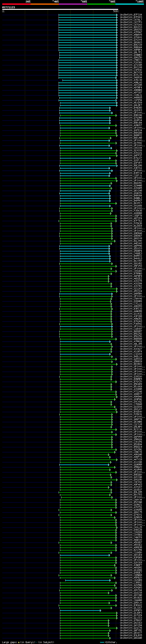Click the orange ~40% identity legend bar

coord(45,4)
